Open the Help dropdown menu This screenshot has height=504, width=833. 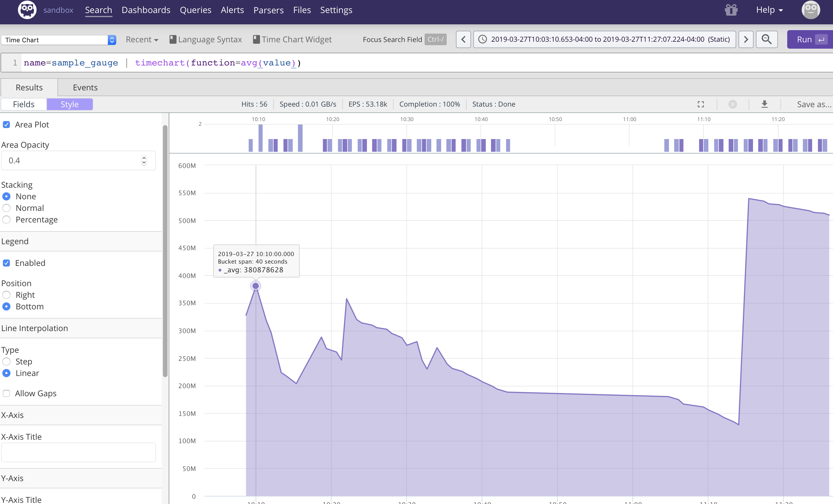(x=769, y=10)
